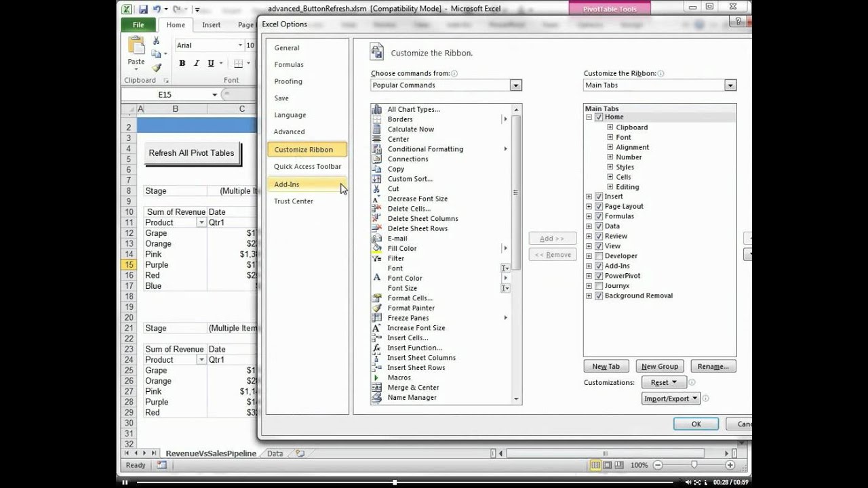The height and width of the screenshot is (488, 868).
Task: Select the Calculate Now command icon
Action: [377, 129]
